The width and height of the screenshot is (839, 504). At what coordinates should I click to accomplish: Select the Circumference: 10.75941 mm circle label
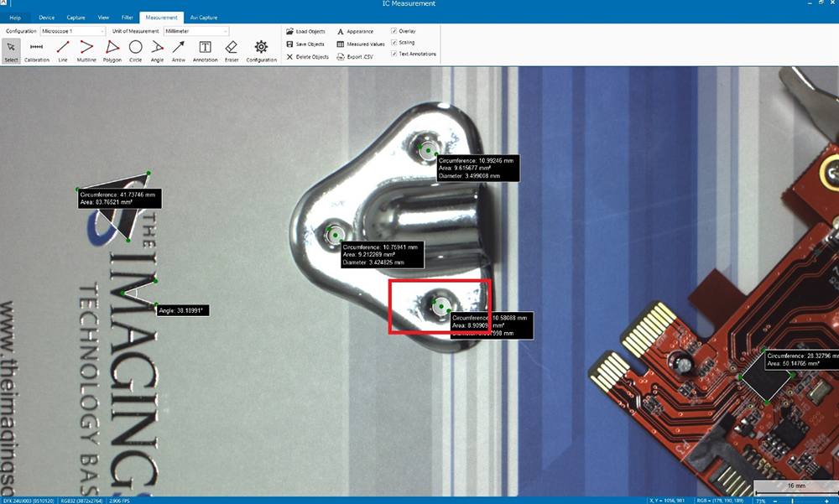[x=382, y=255]
